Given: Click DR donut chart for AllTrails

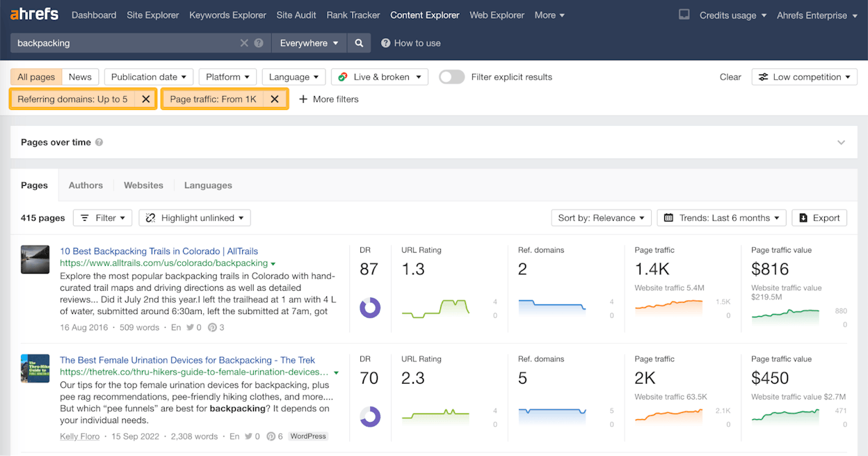Looking at the screenshot, I should [370, 308].
